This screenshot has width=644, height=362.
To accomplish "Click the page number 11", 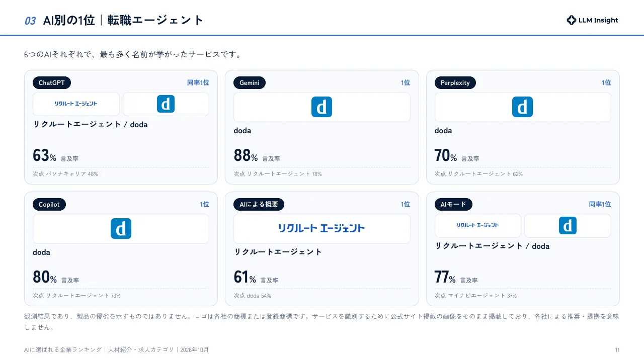I will coord(617,350).
